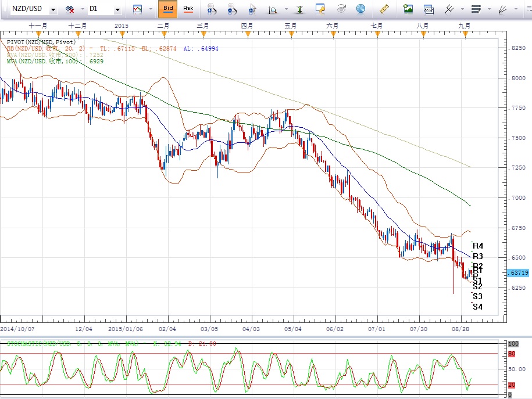
Task: Click the add picture indicator icon
Action: click(x=408, y=9)
